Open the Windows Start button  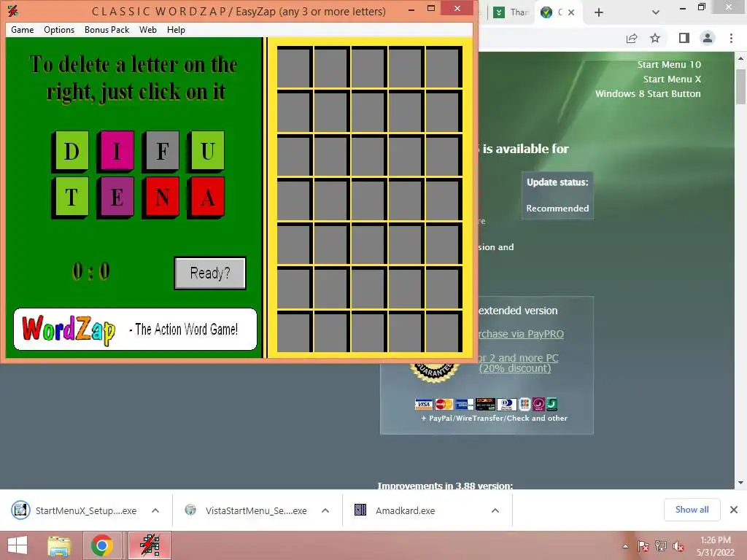point(18,545)
